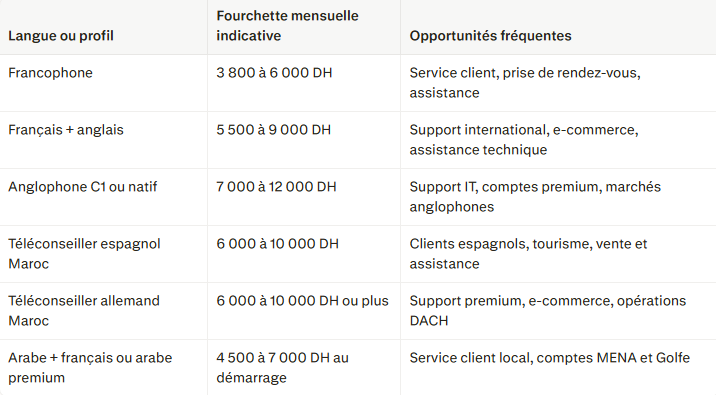Select the 'Francophone' row label

50,73
